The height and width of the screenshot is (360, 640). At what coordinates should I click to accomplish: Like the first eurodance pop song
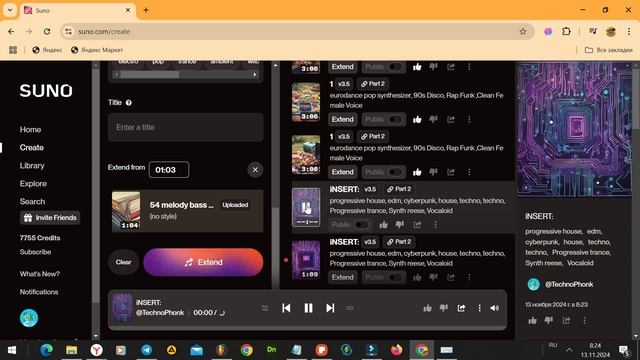(417, 119)
